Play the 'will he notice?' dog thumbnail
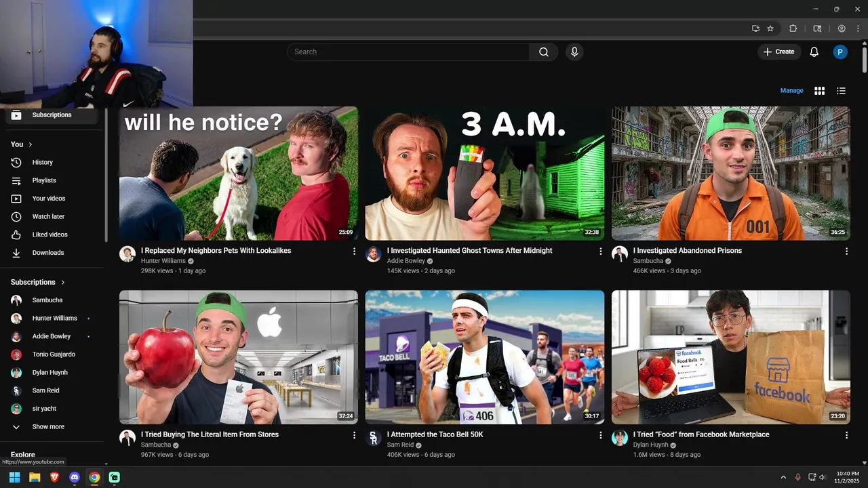The image size is (868, 488). (239, 174)
